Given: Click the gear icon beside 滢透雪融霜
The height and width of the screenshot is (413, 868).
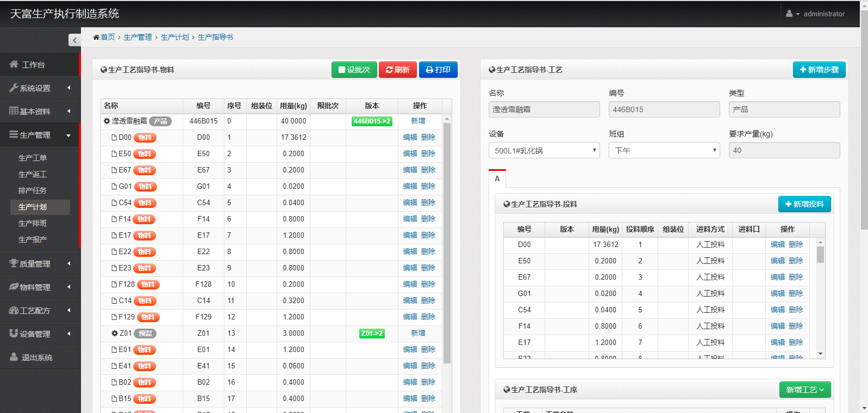Looking at the screenshot, I should pyautogui.click(x=107, y=121).
